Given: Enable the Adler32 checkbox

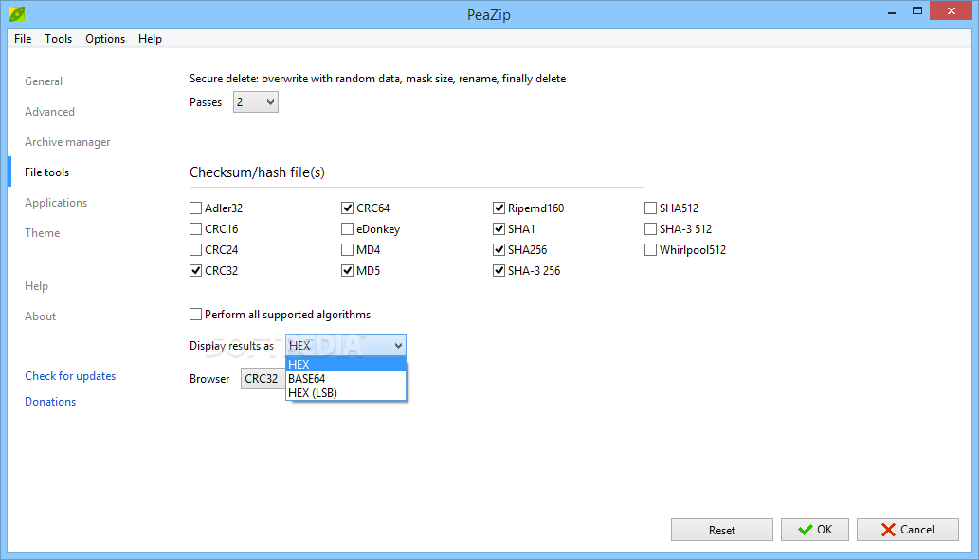Looking at the screenshot, I should click(x=196, y=208).
